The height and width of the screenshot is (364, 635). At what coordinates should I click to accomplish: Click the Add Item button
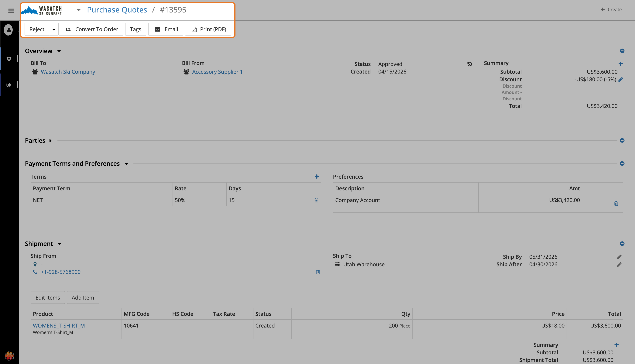coord(83,297)
